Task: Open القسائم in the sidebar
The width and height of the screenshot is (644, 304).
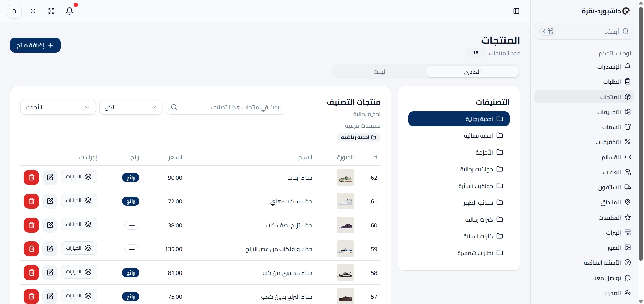Action: click(x=584, y=157)
